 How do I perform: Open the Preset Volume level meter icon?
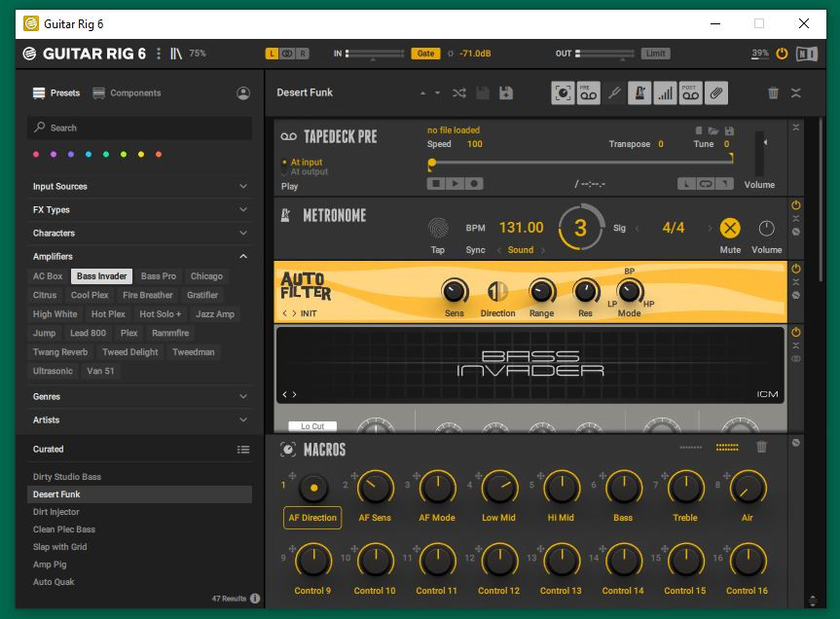[665, 93]
